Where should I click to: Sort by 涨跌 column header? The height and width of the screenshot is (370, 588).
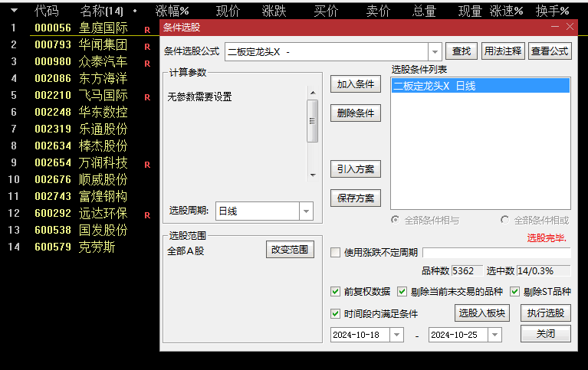(x=274, y=11)
